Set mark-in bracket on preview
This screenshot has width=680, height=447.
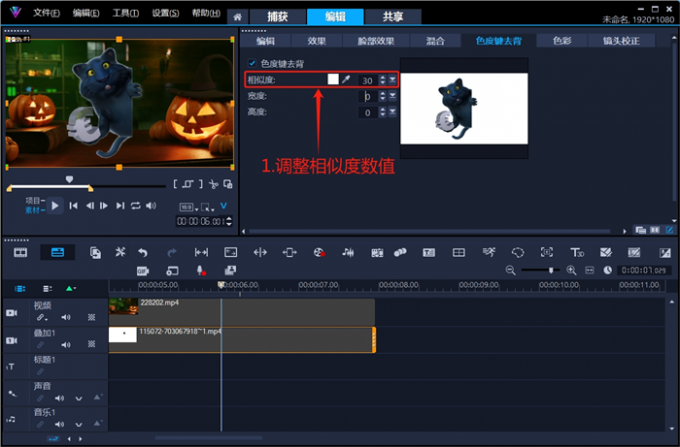pos(175,184)
